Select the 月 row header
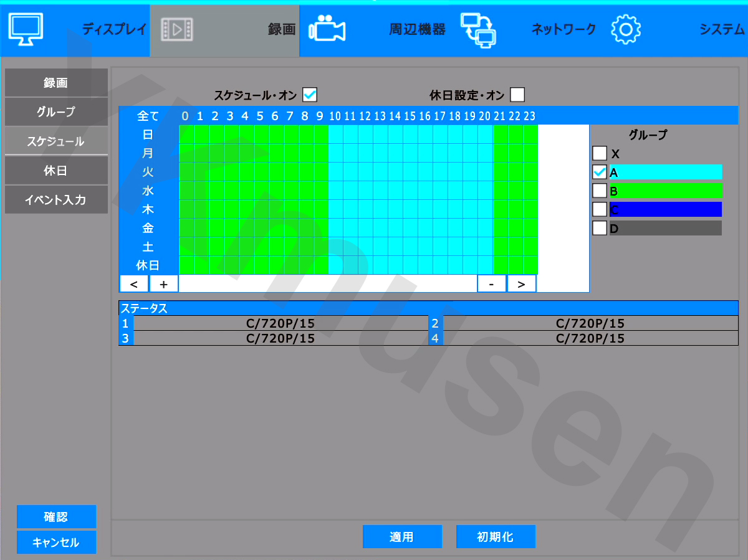This screenshot has height=560, width=748. click(148, 153)
